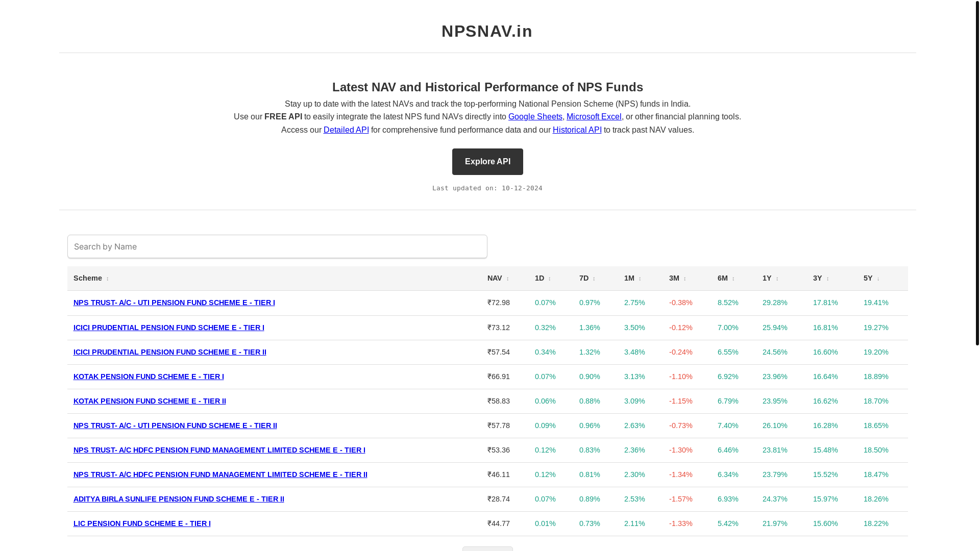Screen dimensions: 980x551
Task: Open ICICI Prudential Scheme E Tier II
Action: (x=169, y=352)
